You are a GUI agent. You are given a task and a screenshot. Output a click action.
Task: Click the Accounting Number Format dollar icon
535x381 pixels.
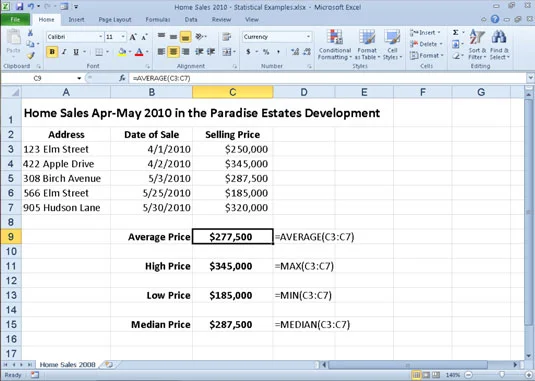(248, 52)
